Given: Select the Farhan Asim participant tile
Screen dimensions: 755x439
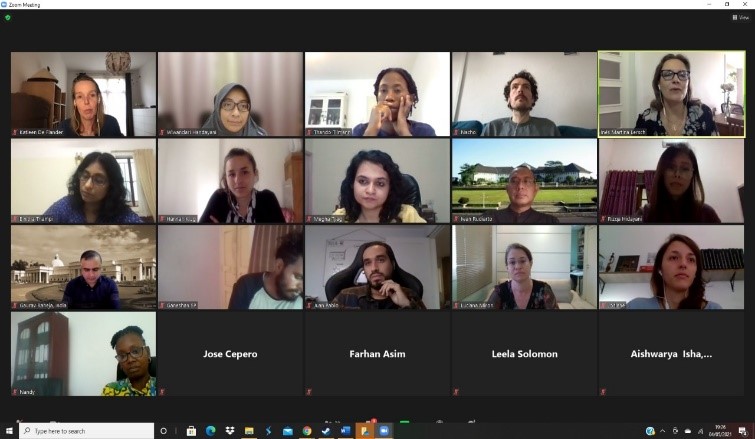Looking at the screenshot, I should pos(377,354).
